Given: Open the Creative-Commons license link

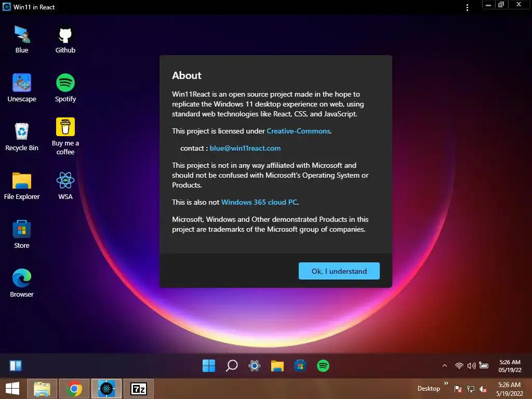Looking at the screenshot, I should point(298,131).
